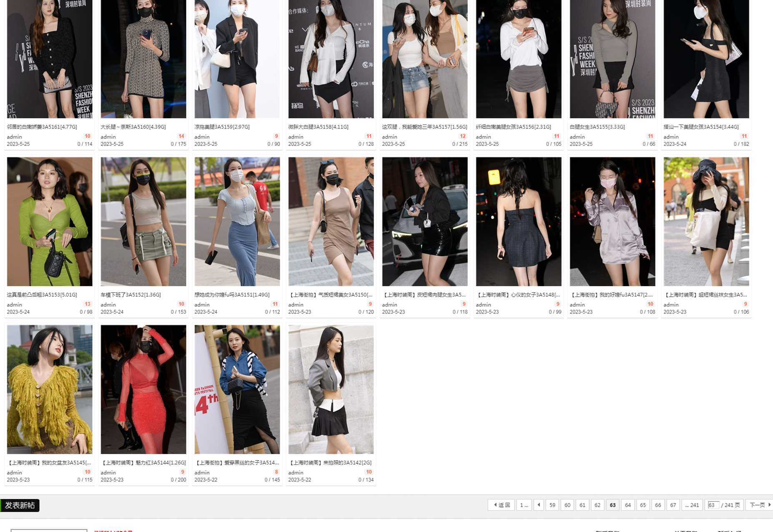Screen dimensions: 773x532
Task: Open thumbnail of post 3A5150
Action: (x=331, y=222)
